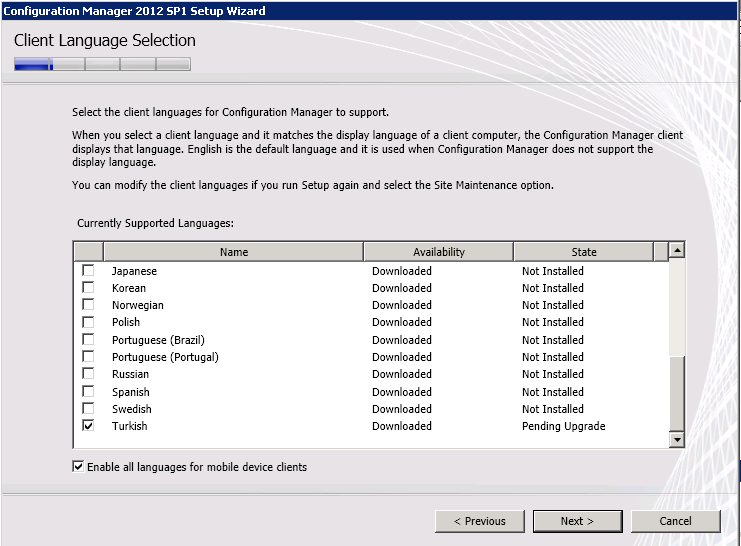Tick the Polish language checkbox
Image resolution: width=741 pixels, height=546 pixels.
tap(89, 322)
